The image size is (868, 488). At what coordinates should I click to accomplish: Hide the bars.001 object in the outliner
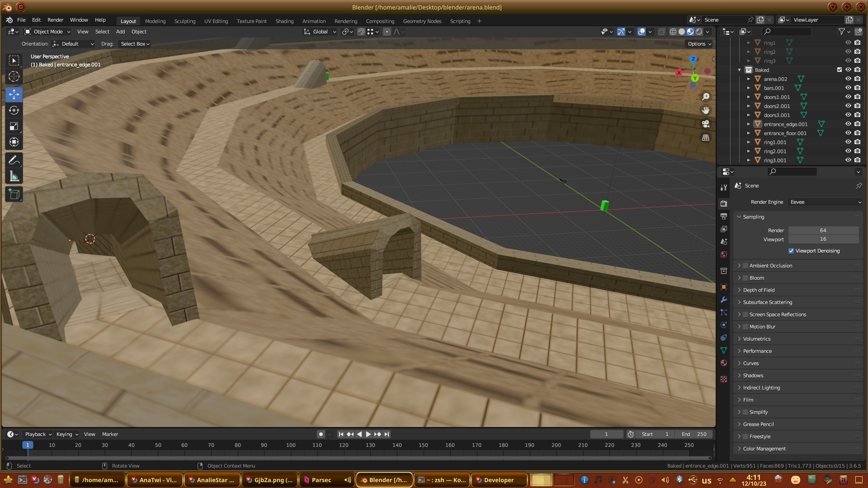coord(848,88)
